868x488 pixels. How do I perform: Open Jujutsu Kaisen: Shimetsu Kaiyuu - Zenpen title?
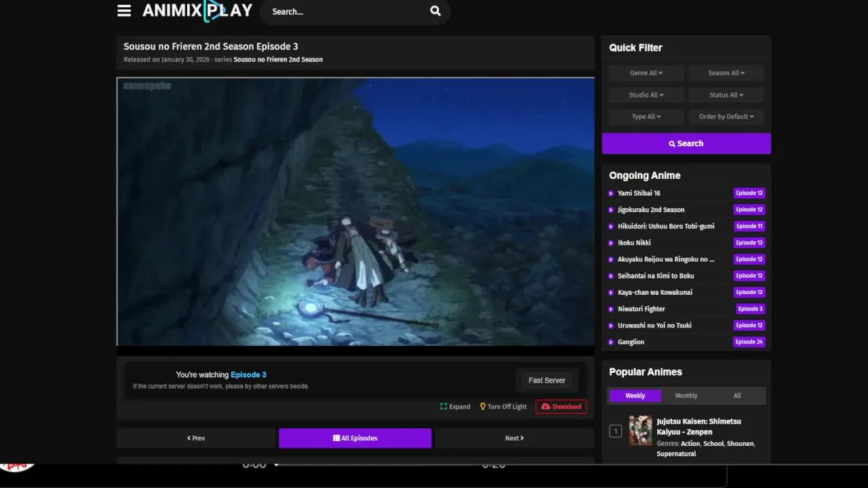(698, 426)
